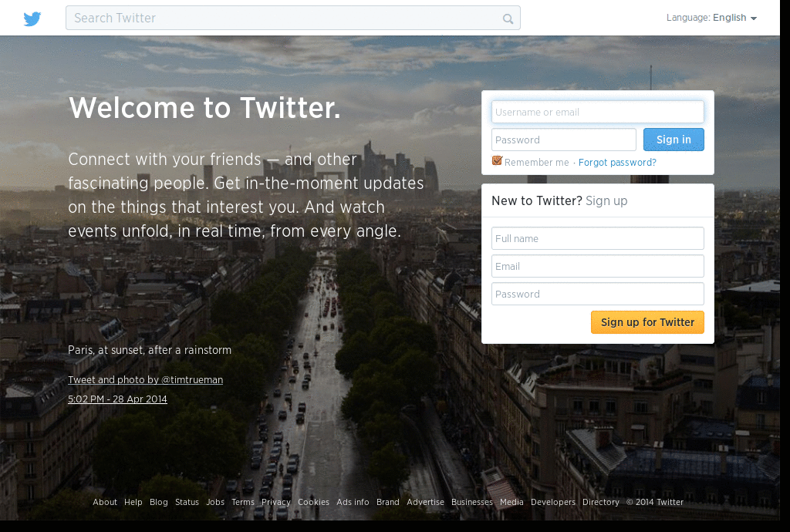This screenshot has height=532, width=790.
Task: Click the Twitter bird logo
Action: click(32, 19)
